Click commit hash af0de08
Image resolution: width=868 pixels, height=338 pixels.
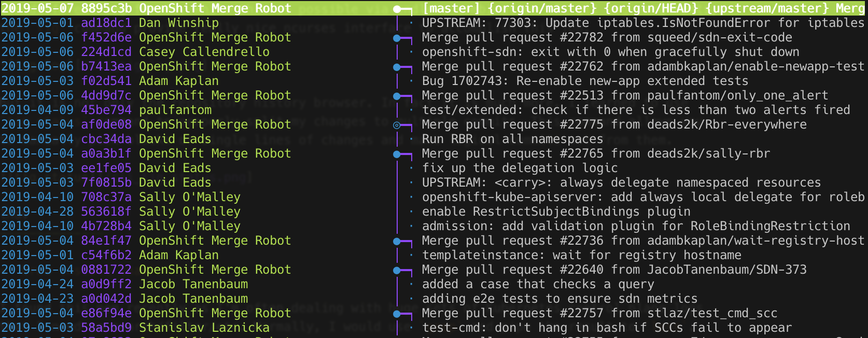106,124
